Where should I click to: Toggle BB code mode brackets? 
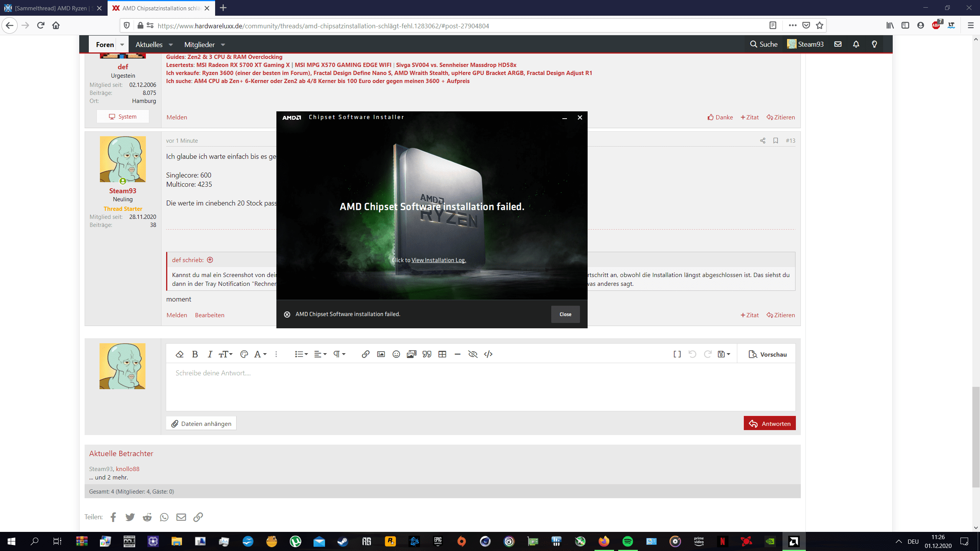(677, 354)
